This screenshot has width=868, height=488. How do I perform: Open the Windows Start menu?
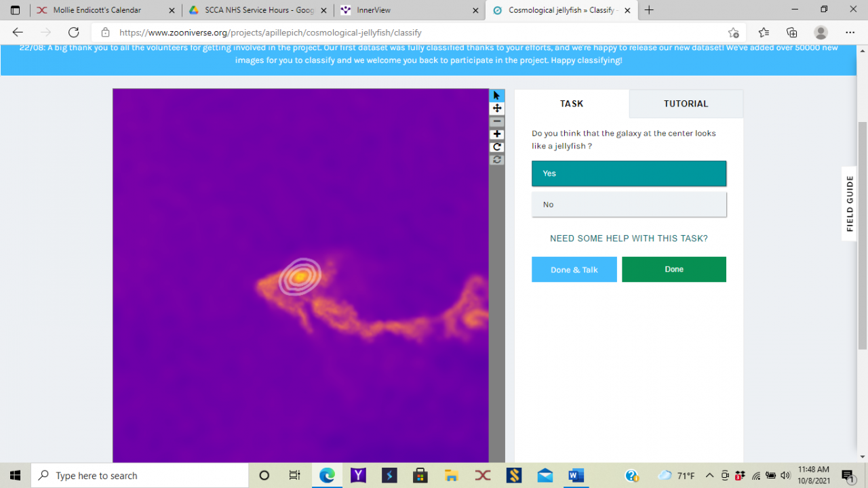pyautogui.click(x=15, y=475)
